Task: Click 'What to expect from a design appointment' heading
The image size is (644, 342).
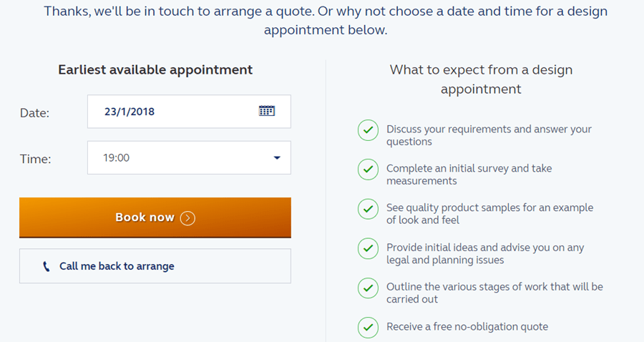Action: [x=481, y=79]
